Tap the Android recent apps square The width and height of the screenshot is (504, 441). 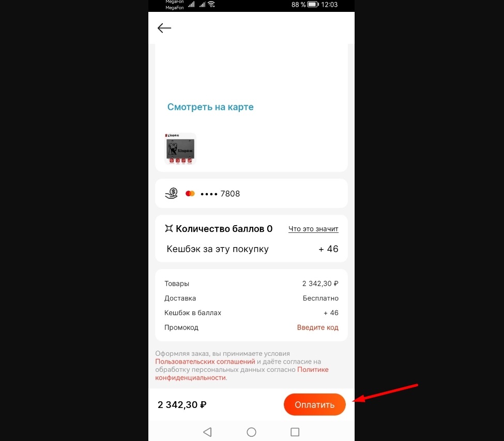click(295, 432)
